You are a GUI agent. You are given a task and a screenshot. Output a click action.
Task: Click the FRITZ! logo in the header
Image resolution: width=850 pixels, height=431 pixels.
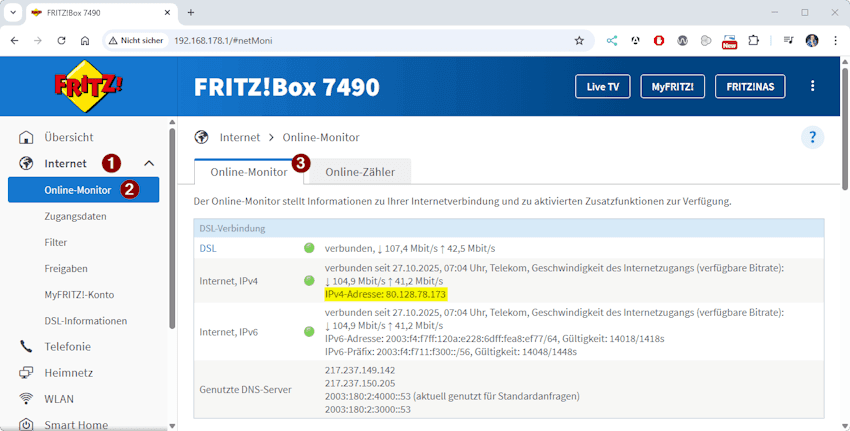[88, 87]
